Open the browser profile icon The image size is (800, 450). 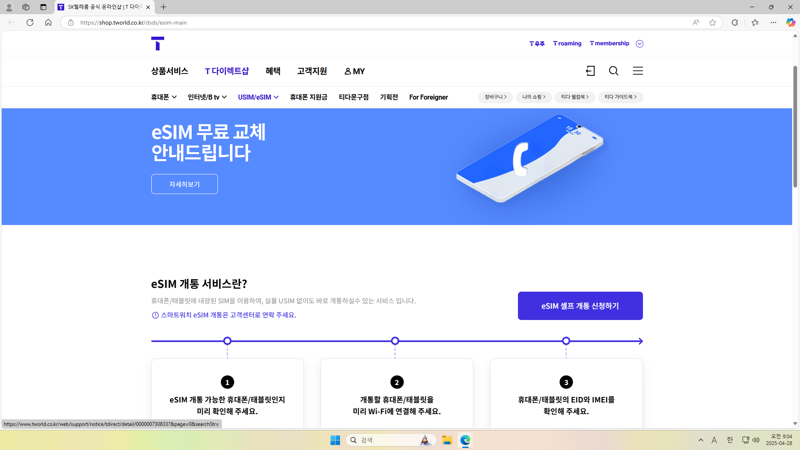tap(9, 7)
